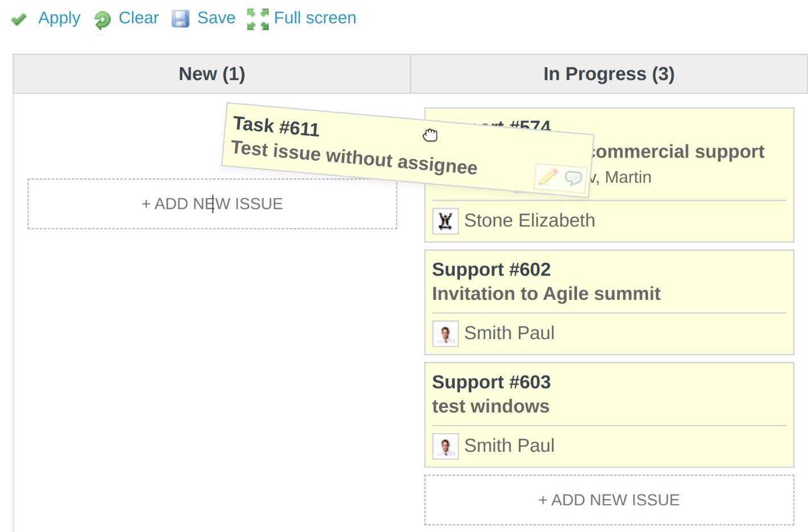Select the Clear link

coord(138,18)
